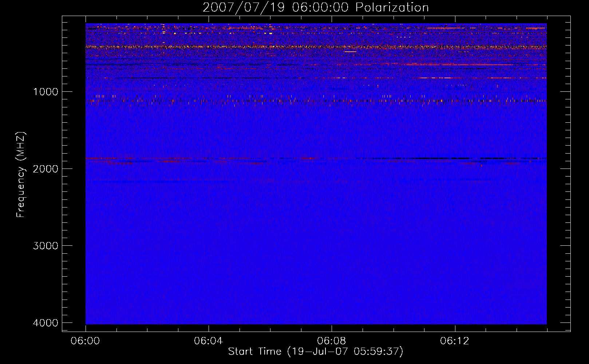This screenshot has width=589, height=364.
Task: Click the 1000 frequency tick label
Action: click(x=46, y=92)
